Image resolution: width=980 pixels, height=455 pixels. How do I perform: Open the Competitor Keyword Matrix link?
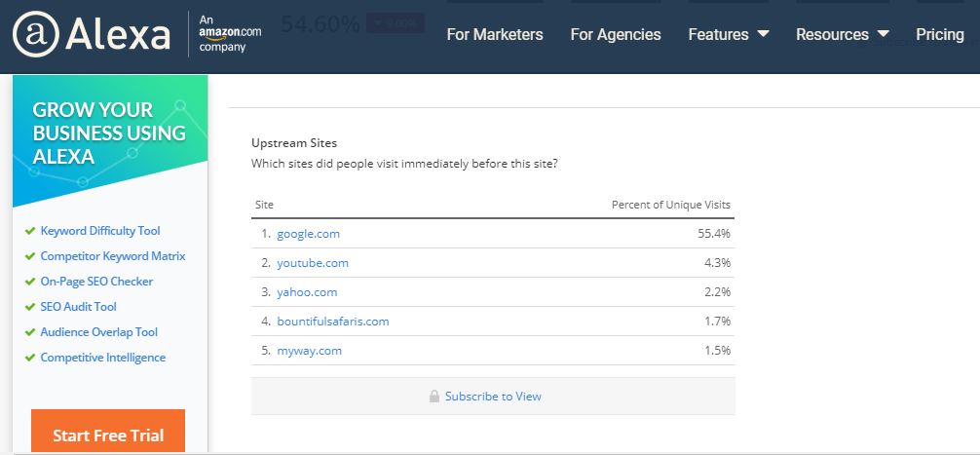[112, 256]
